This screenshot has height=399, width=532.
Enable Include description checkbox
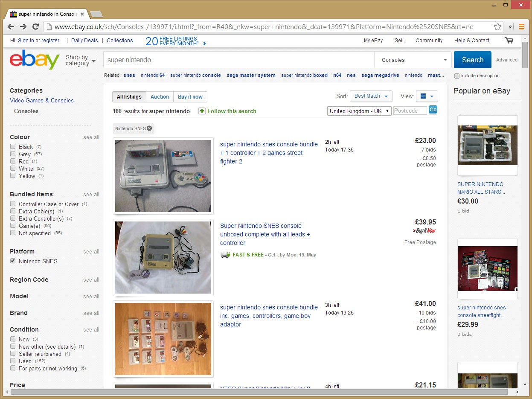pos(457,76)
